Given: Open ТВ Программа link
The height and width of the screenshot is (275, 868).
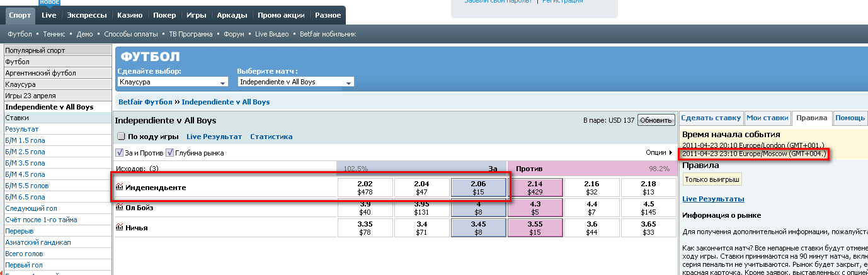Looking at the screenshot, I should (x=191, y=34).
